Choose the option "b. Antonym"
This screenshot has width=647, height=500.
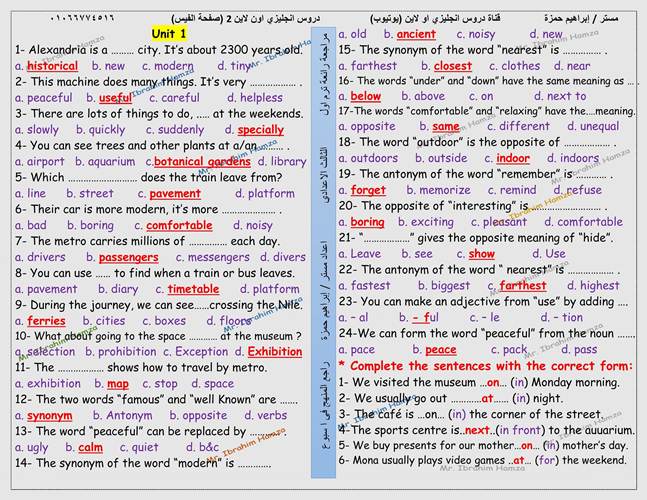pos(122,416)
